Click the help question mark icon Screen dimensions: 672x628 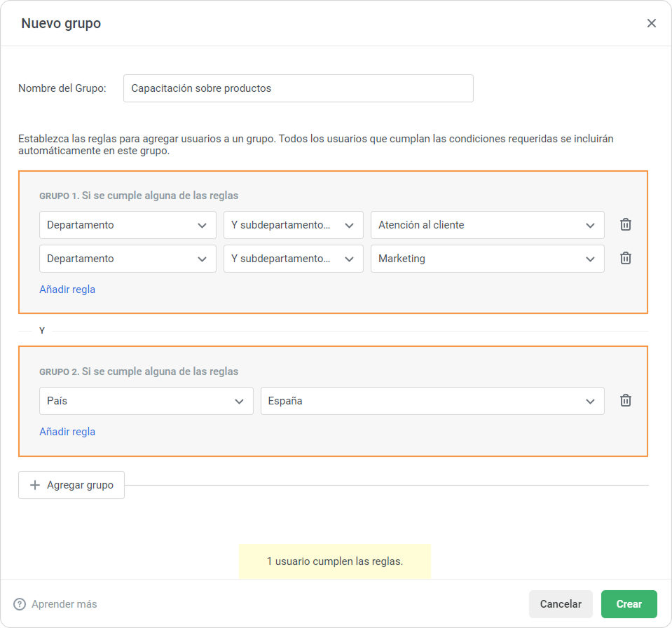click(20, 604)
